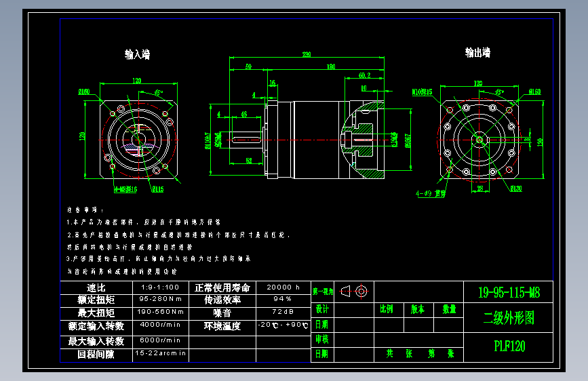Screen dimensions: 588x381
Task: Click the 数量 title block header
Action: coord(449,309)
